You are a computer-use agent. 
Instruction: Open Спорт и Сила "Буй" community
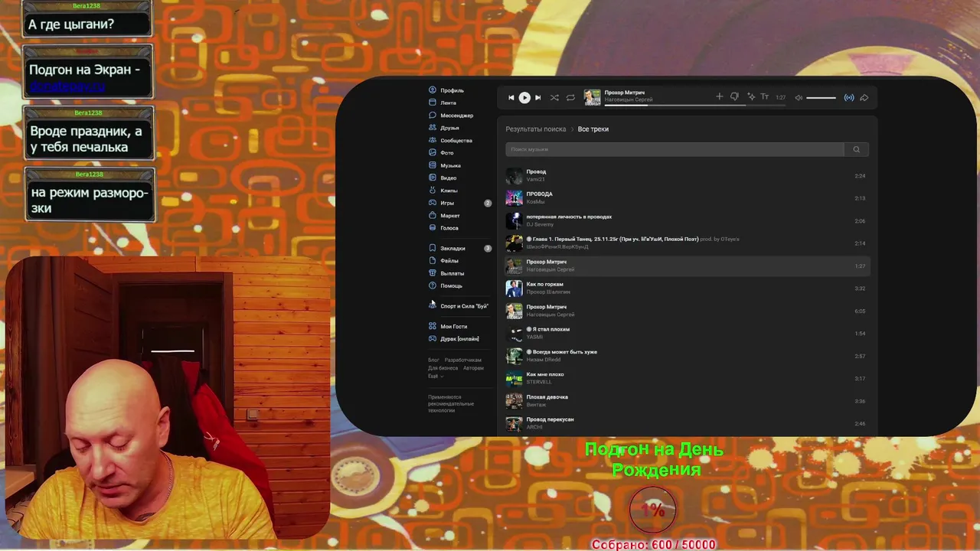coord(459,306)
